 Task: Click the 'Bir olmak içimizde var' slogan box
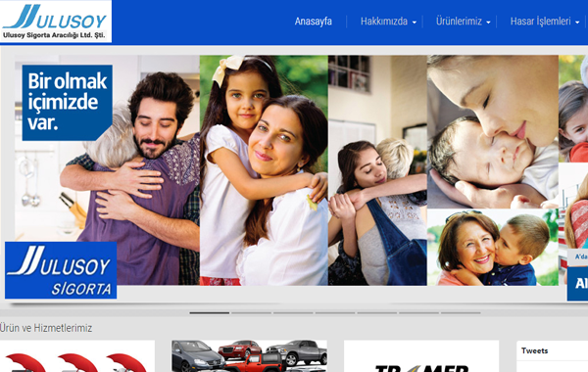click(67, 103)
